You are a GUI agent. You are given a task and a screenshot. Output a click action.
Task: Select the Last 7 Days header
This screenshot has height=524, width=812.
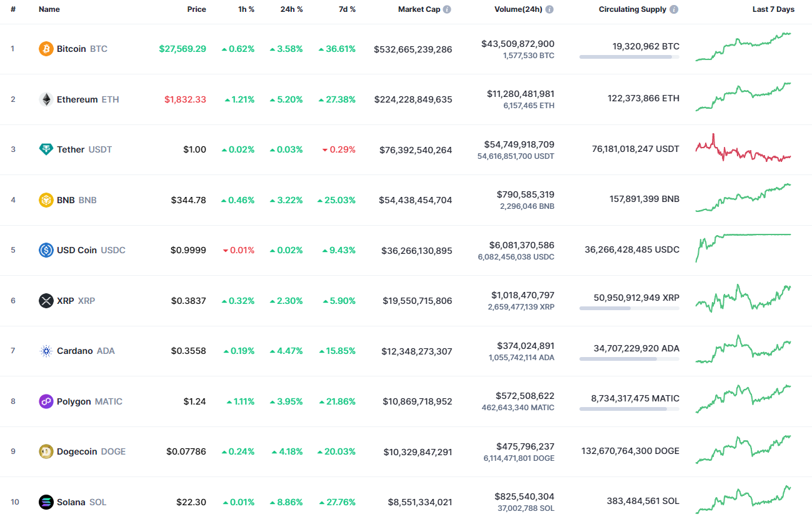coord(773,9)
